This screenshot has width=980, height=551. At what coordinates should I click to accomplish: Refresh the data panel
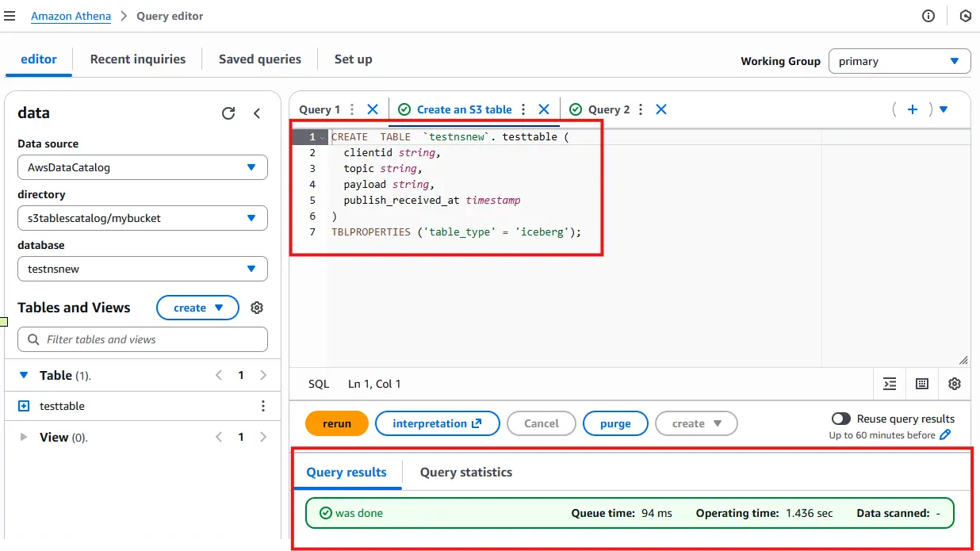228,113
